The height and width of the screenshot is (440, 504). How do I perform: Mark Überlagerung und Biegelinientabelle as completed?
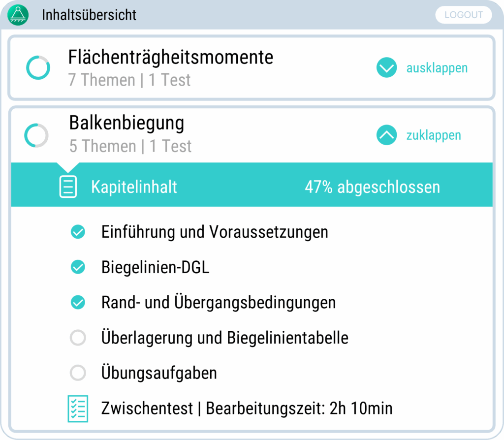click(x=78, y=338)
